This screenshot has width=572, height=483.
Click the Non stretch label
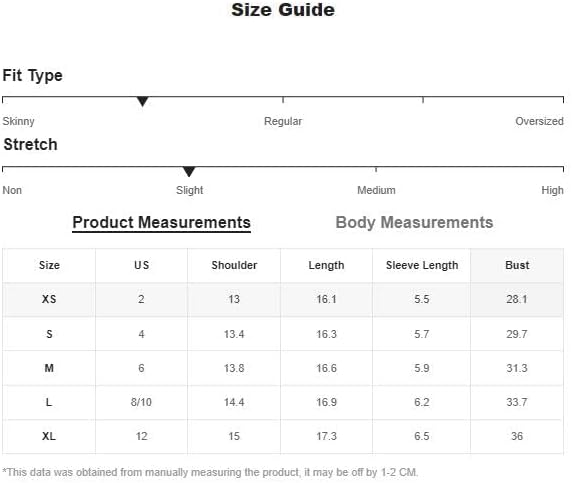tap(12, 190)
